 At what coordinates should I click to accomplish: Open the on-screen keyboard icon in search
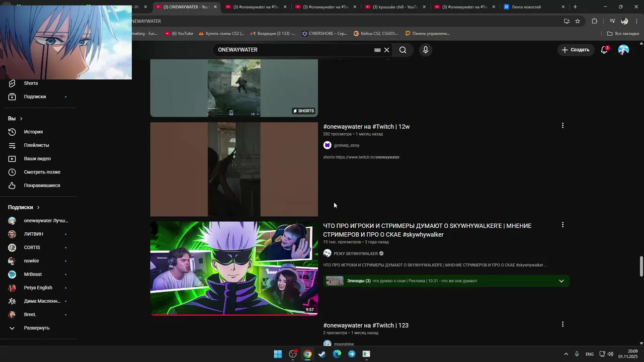[x=377, y=50]
